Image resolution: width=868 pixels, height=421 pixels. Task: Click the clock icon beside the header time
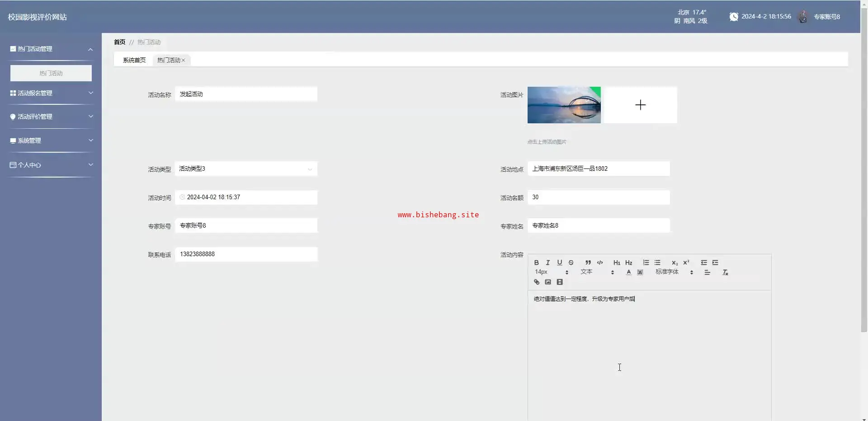[x=734, y=17]
